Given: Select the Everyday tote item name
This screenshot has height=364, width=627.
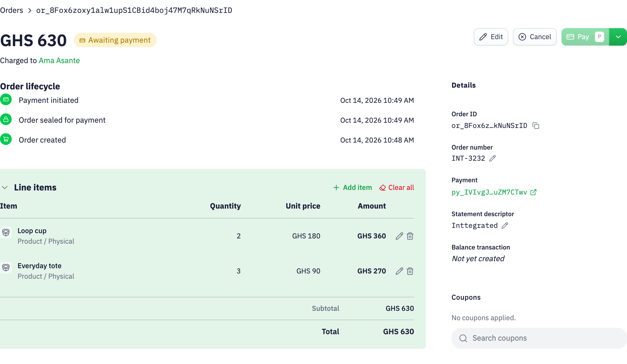Looking at the screenshot, I should (x=39, y=266).
